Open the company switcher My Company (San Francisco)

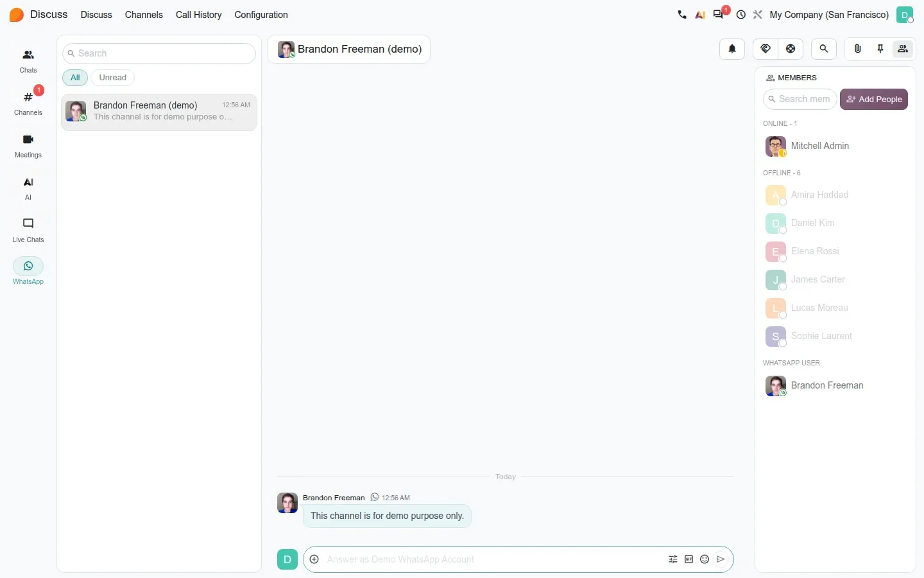coord(829,15)
